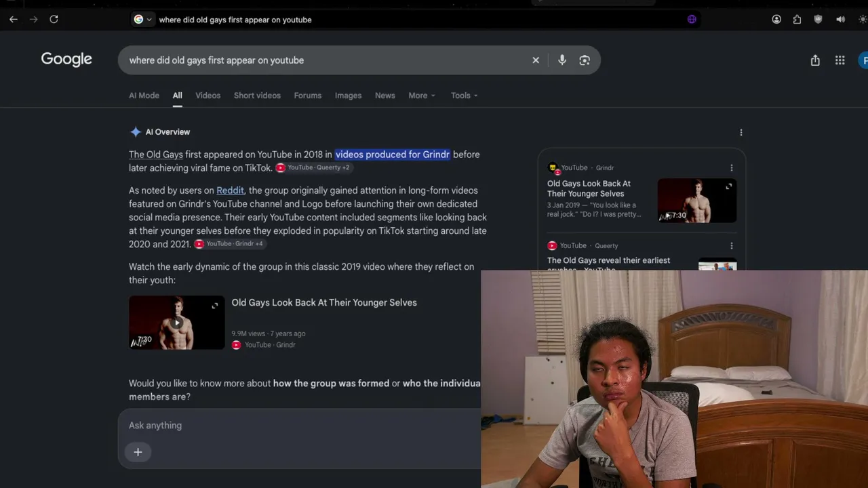This screenshot has width=868, height=488.
Task: Go back with the browser back arrow
Action: pos(14,20)
